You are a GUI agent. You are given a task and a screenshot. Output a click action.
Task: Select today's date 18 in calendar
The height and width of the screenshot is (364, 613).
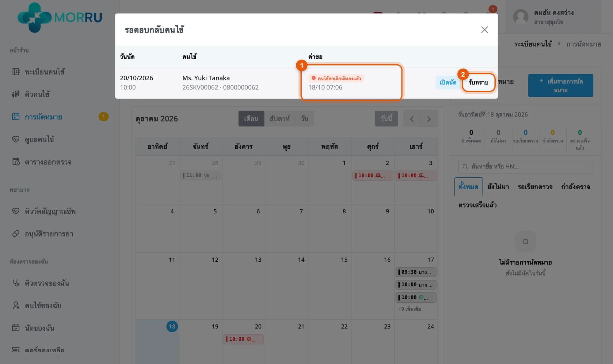pyautogui.click(x=172, y=326)
